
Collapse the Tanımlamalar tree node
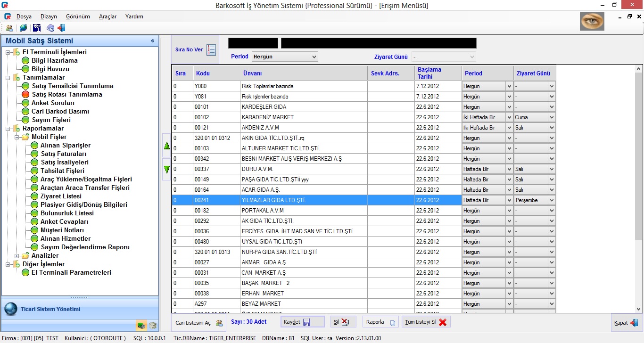pyautogui.click(x=8, y=78)
